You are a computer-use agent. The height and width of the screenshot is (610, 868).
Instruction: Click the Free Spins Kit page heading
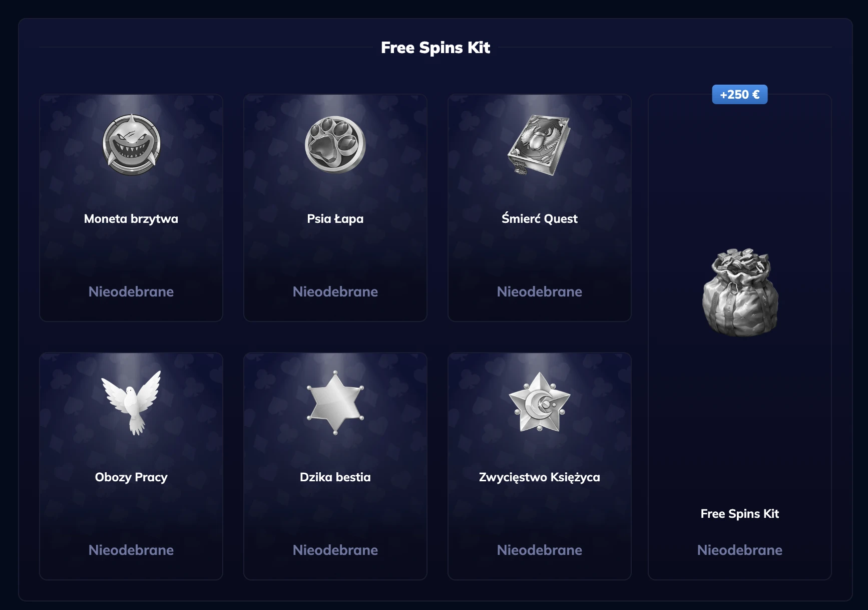[x=435, y=48]
